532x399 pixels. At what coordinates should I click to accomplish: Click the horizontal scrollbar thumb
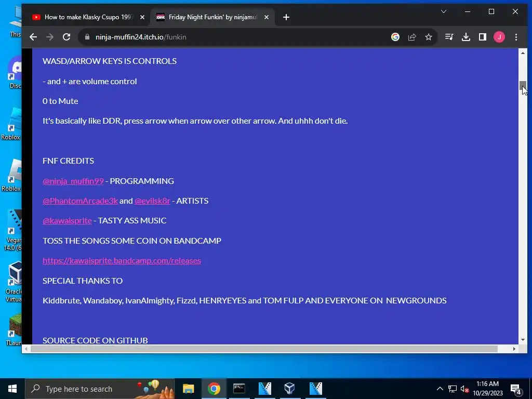point(264,349)
